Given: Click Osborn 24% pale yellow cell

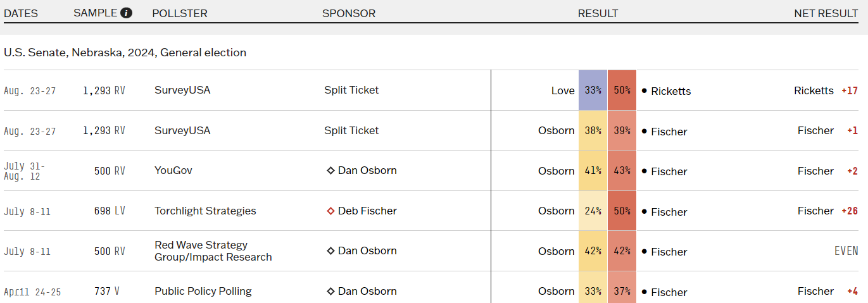Looking at the screenshot, I should pos(593,211).
